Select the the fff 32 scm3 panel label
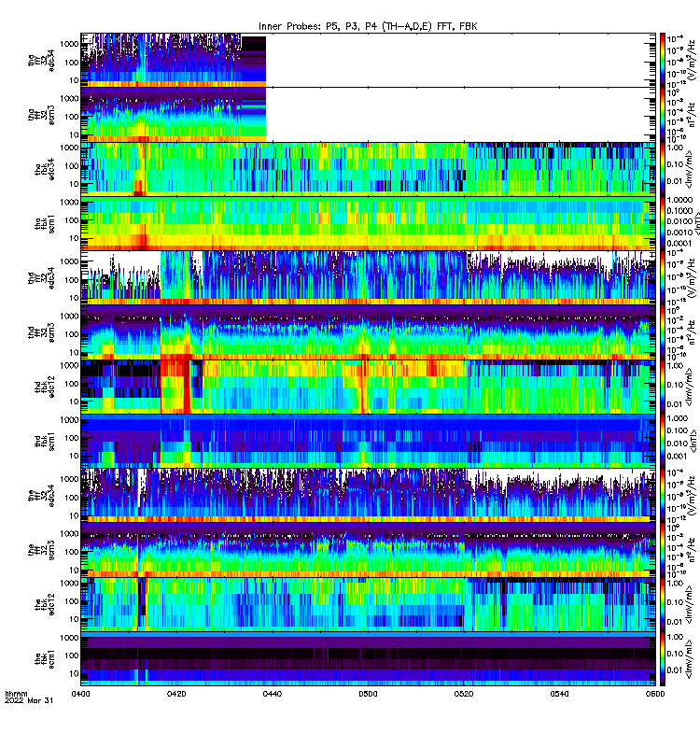Screen dimensions: 700x747 pos(41,550)
